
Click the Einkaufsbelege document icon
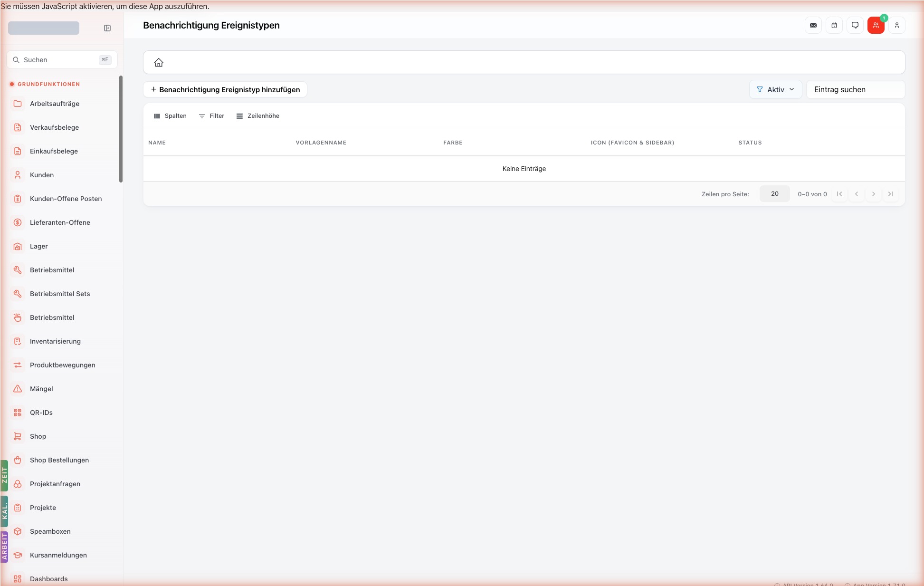click(18, 151)
